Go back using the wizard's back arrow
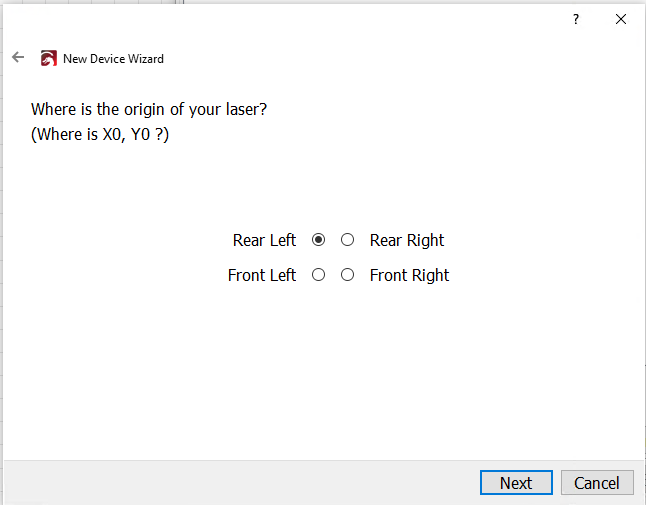Viewport: 646px width, 505px height. click(x=18, y=57)
